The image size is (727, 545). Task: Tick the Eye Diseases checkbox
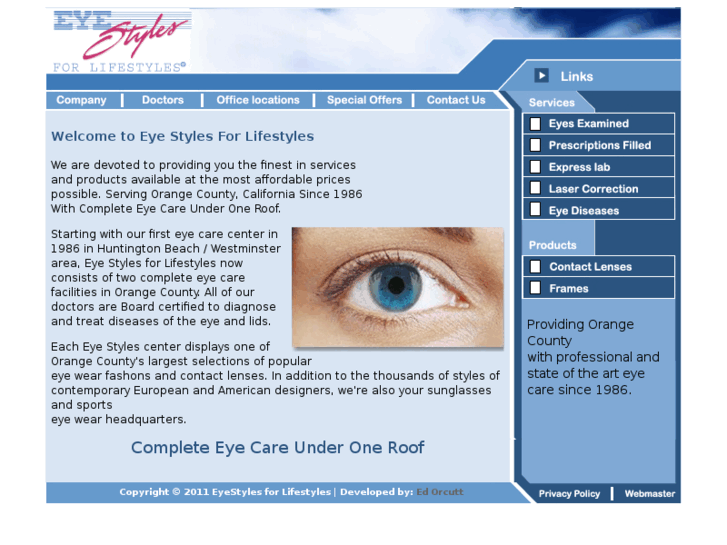(536, 209)
